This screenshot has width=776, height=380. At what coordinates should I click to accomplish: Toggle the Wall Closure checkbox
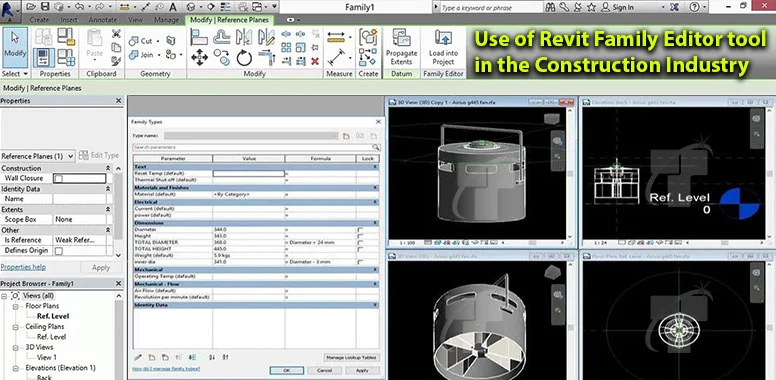[58, 178]
